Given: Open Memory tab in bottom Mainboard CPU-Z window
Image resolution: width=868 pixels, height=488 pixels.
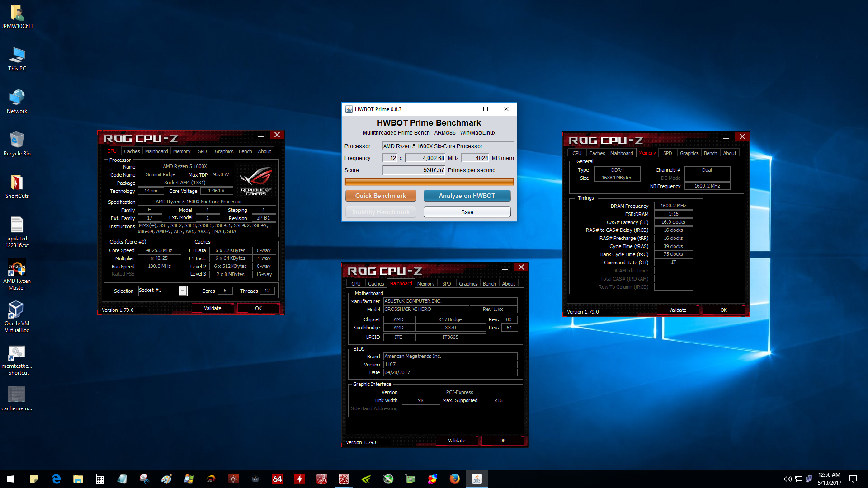Looking at the screenshot, I should [426, 284].
